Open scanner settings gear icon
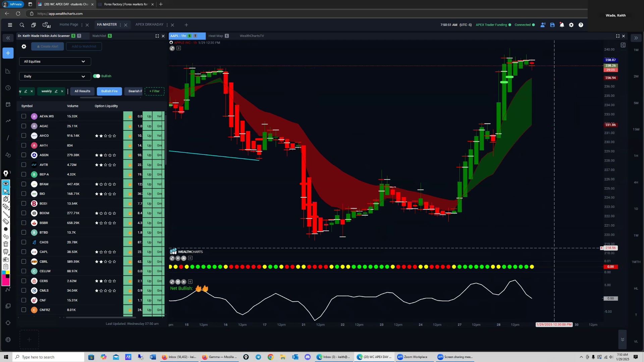The image size is (644, 362). point(24,47)
